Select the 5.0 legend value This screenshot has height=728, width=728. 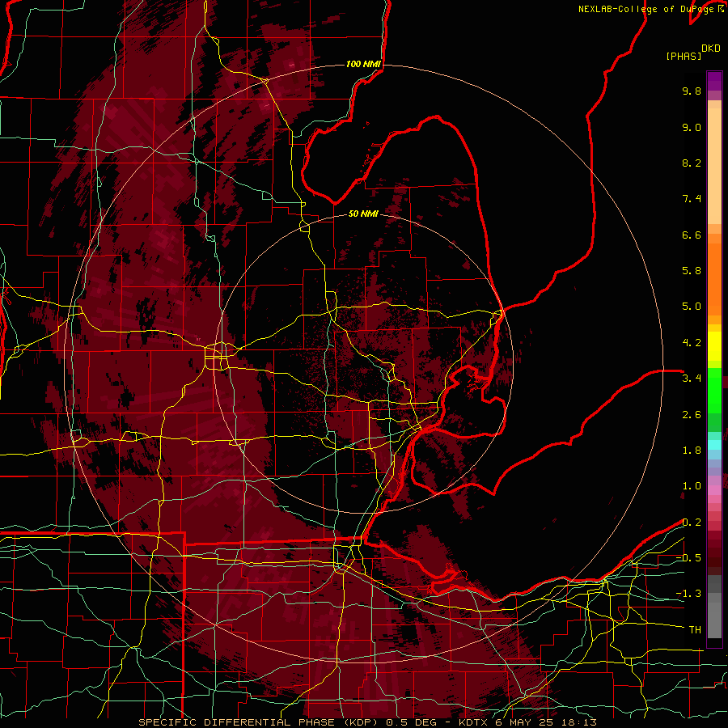pyautogui.click(x=692, y=307)
